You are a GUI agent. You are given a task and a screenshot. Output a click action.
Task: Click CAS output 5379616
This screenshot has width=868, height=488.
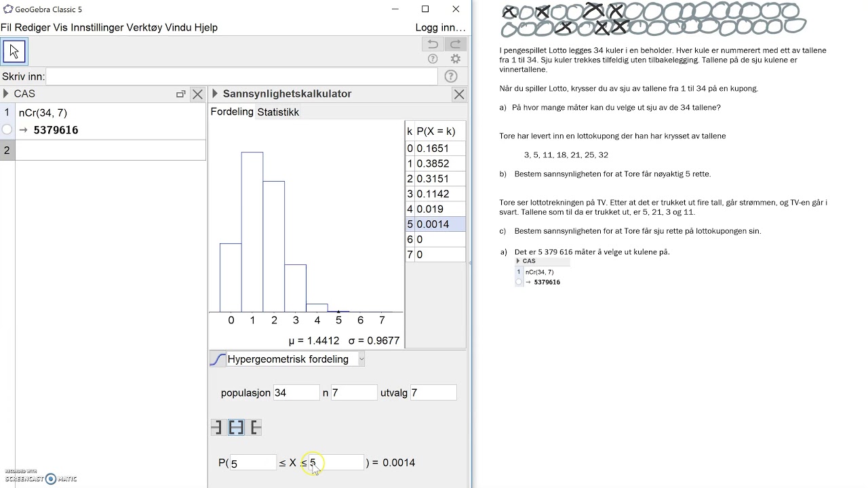(x=56, y=130)
